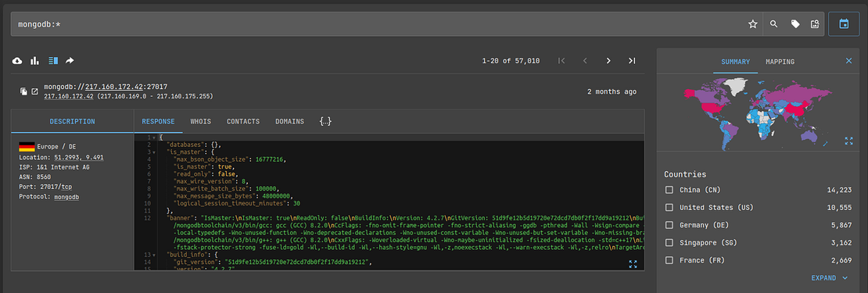Screen dimensions: 868x293
Task: Close the summary side panel
Action: tap(848, 62)
